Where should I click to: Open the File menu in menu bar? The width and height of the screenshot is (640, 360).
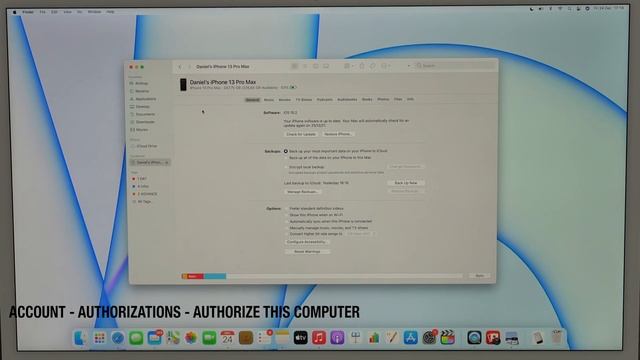coord(42,12)
